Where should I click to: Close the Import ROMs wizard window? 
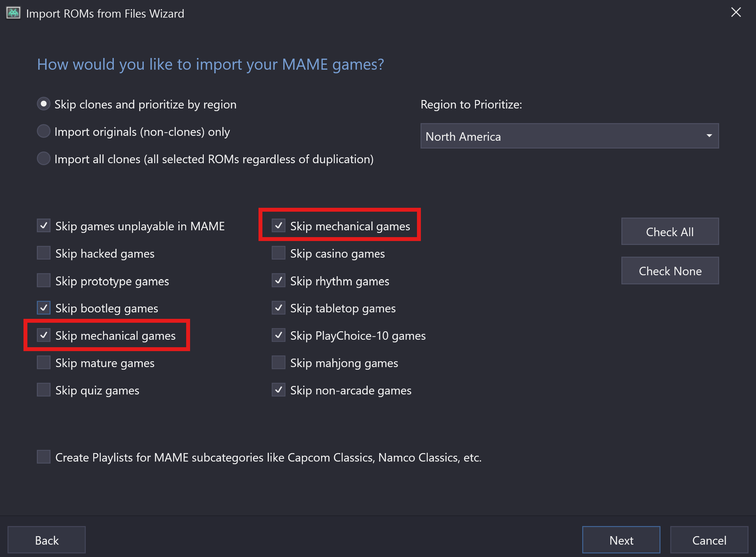736,12
